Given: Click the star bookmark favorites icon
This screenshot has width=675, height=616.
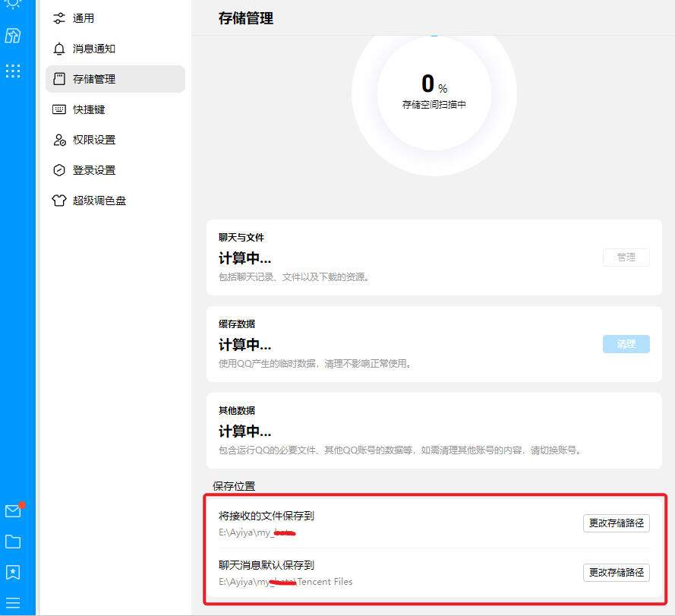Looking at the screenshot, I should 13,572.
